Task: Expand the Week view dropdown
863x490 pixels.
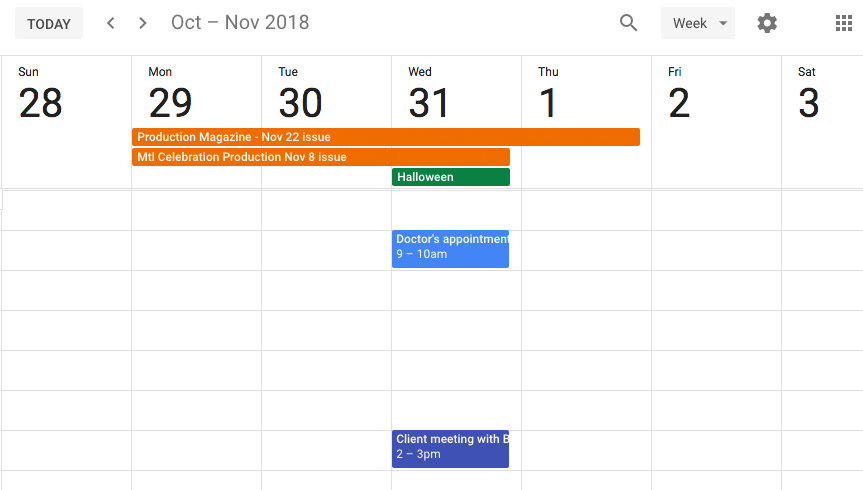Action: click(x=697, y=23)
